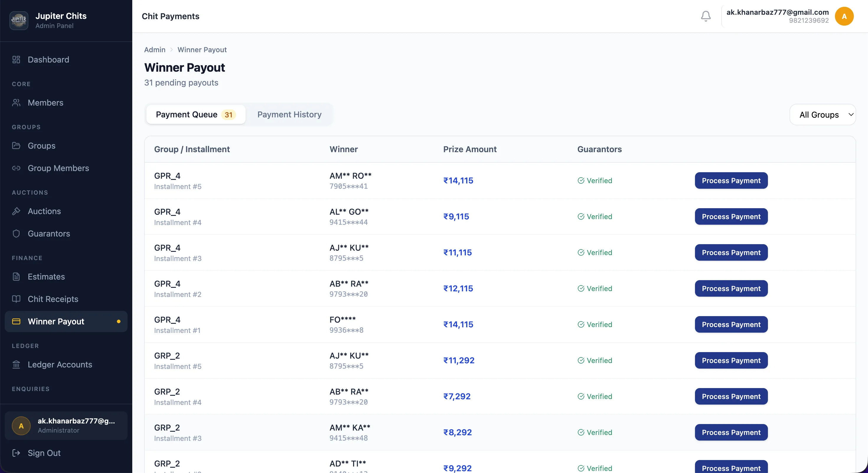Click the Ledger Accounts bank icon
The image size is (868, 473).
pos(16,364)
